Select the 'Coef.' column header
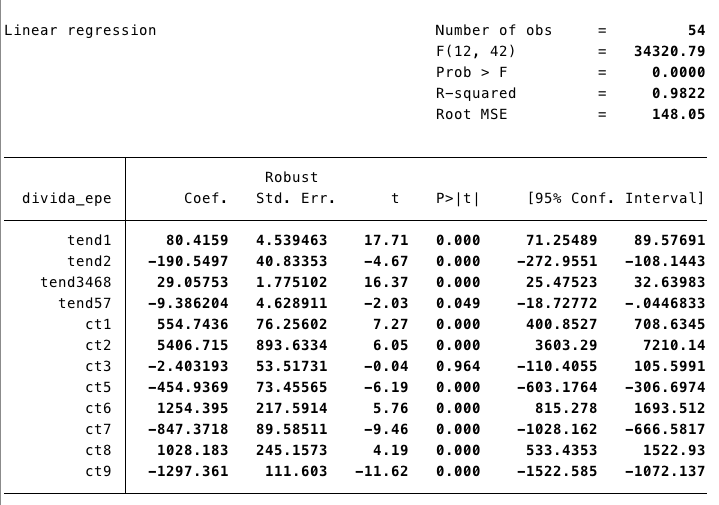Screen dimensions: 719x505 point(206,198)
